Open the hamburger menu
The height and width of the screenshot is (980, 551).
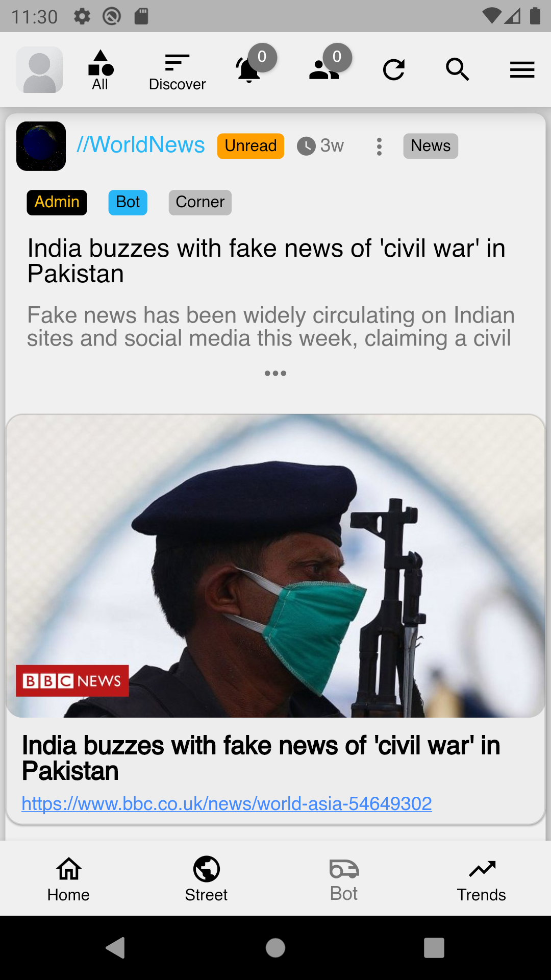[522, 70]
